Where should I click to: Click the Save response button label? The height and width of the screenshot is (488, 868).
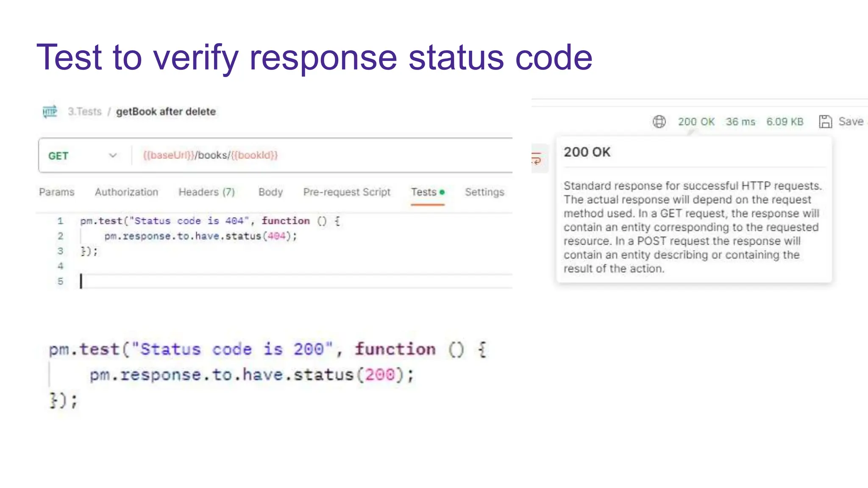coord(851,122)
